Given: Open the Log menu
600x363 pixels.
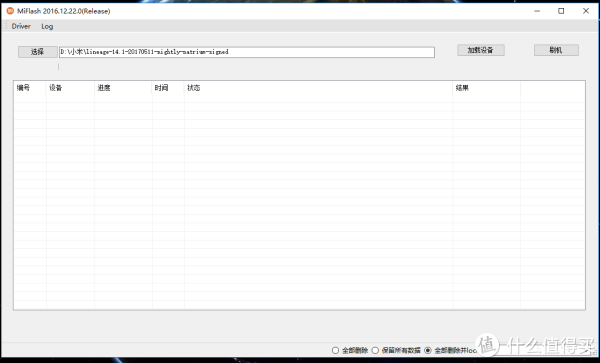Looking at the screenshot, I should (x=47, y=26).
